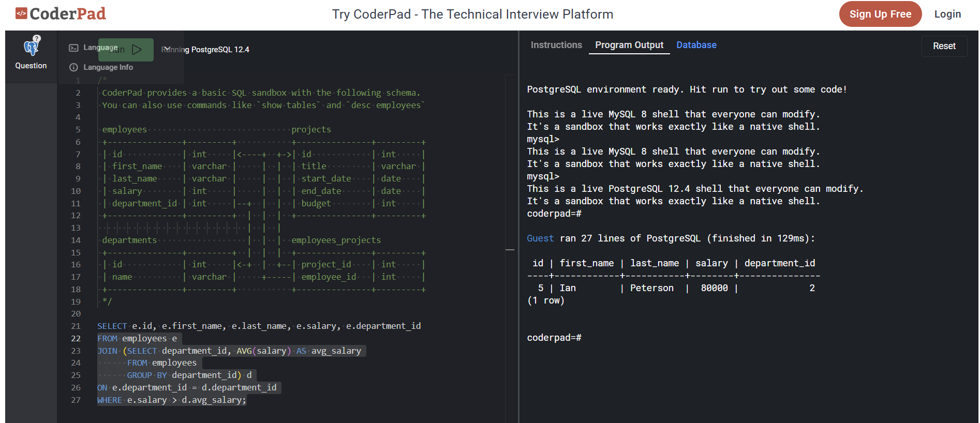Click the Login link
The width and height of the screenshot is (980, 423).
(x=947, y=14)
